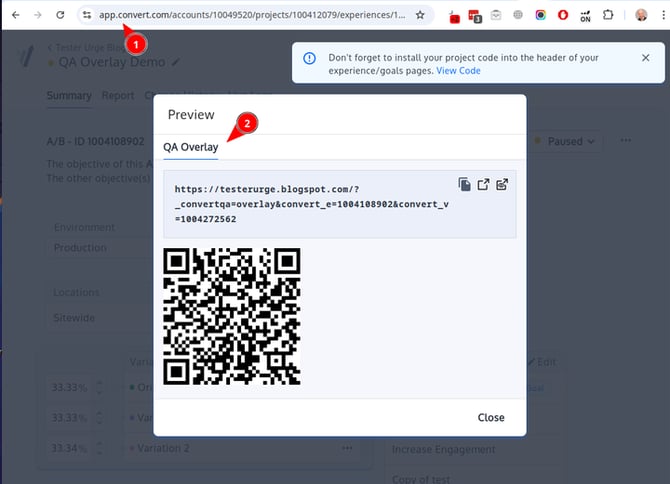This screenshot has width=670, height=484.
Task: Go back using browser back arrow
Action: click(x=14, y=15)
